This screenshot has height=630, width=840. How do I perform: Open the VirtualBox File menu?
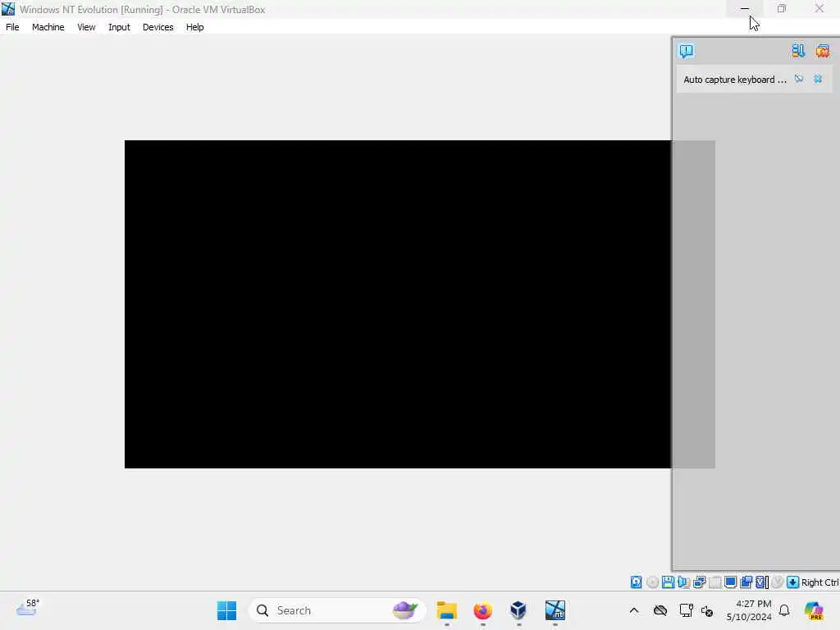point(12,27)
